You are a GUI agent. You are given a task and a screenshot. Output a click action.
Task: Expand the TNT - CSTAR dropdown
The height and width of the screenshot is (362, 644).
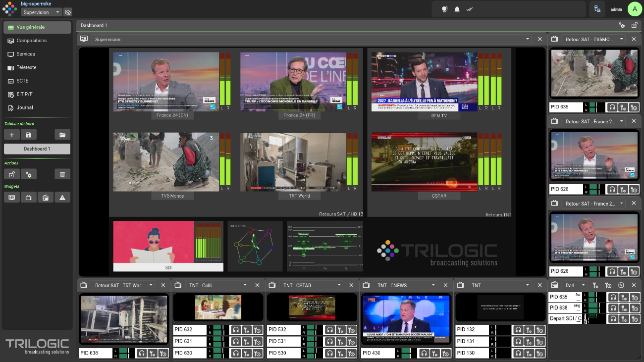pyautogui.click(x=339, y=285)
